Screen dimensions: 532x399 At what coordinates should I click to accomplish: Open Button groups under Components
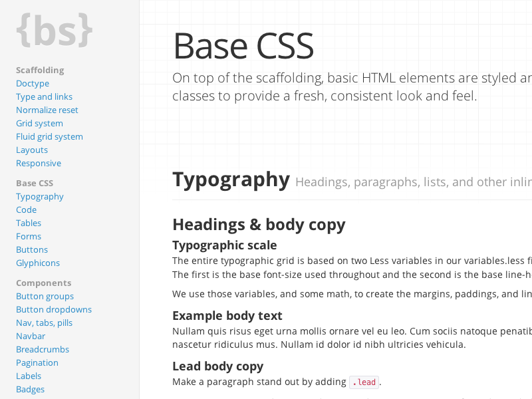click(x=45, y=296)
